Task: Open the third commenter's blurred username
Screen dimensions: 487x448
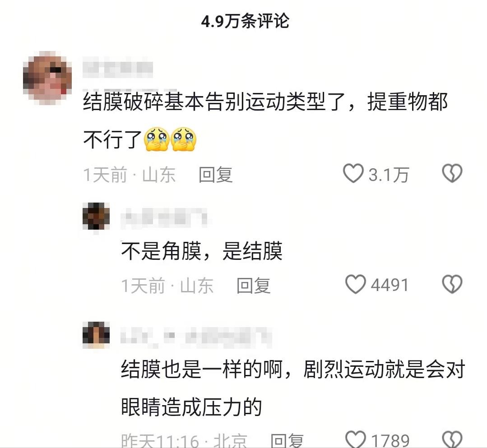Action: pos(196,337)
